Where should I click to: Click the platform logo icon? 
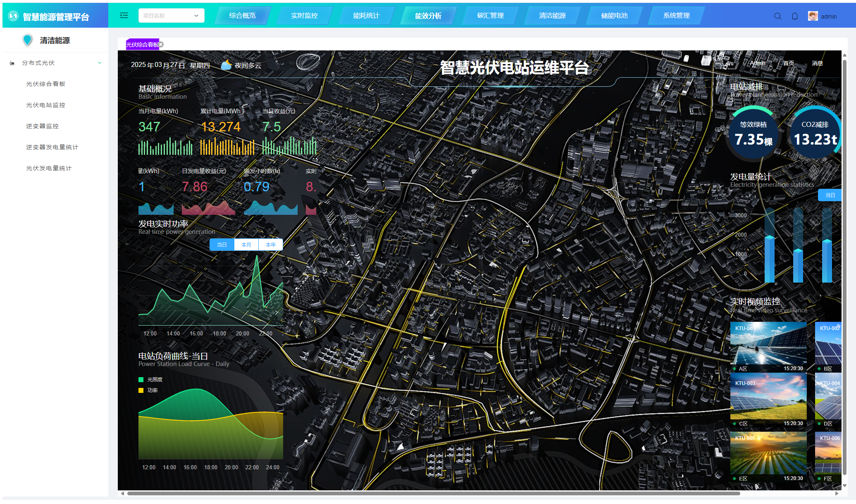click(x=13, y=16)
